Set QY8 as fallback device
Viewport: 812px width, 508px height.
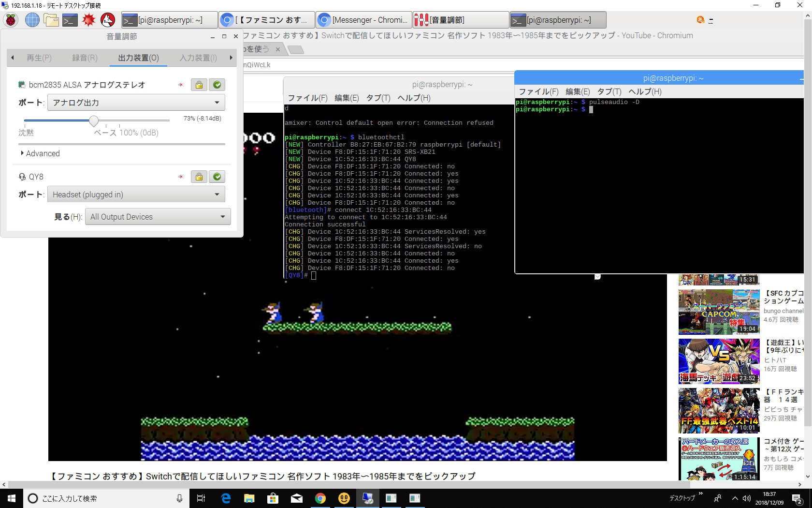(x=217, y=177)
